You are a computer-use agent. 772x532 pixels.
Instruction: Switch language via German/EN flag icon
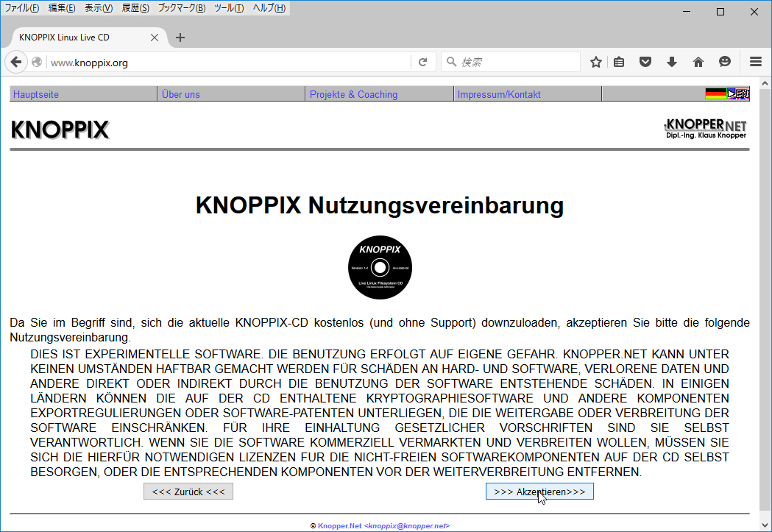727,93
